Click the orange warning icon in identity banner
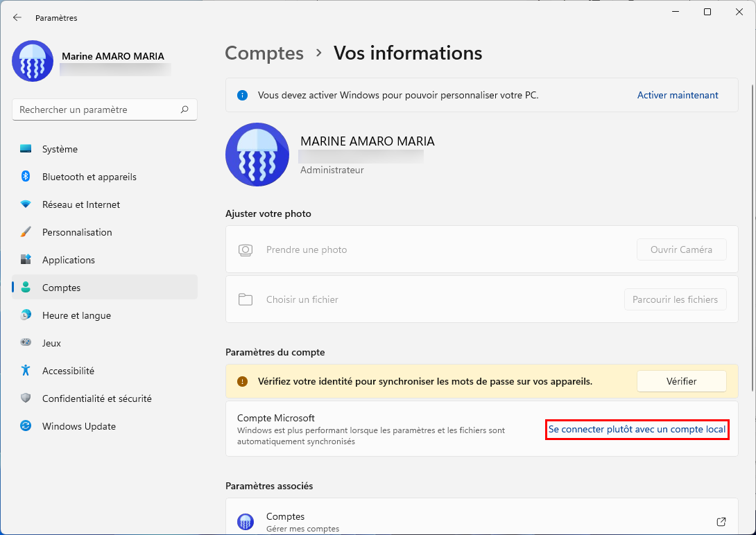Image resolution: width=756 pixels, height=535 pixels. pyautogui.click(x=243, y=381)
